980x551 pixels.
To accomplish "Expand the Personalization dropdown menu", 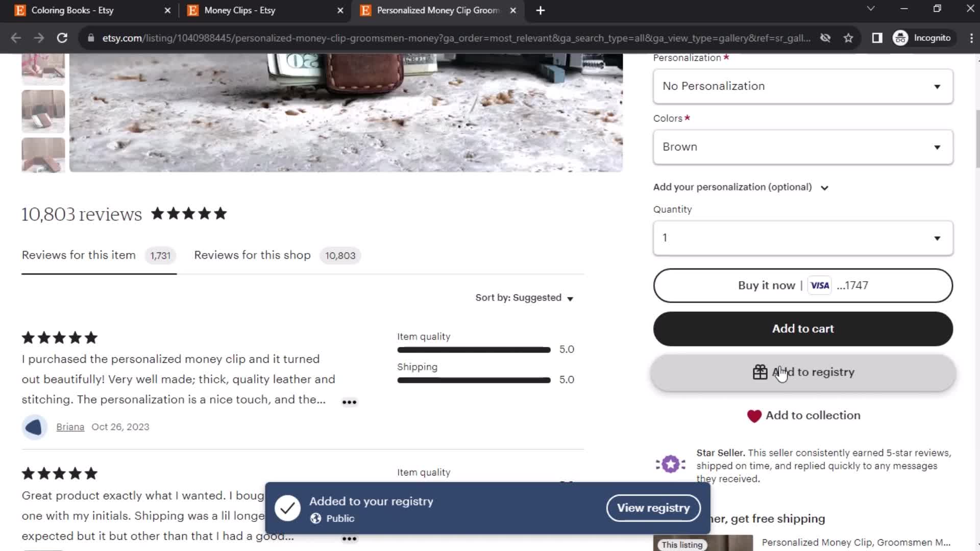I will pyautogui.click(x=803, y=85).
